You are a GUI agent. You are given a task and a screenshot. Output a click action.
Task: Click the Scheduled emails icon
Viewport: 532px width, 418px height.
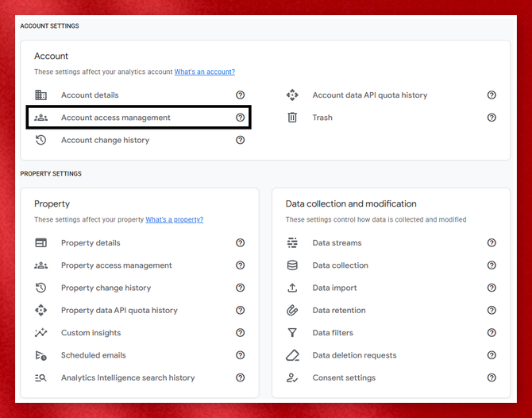40,355
